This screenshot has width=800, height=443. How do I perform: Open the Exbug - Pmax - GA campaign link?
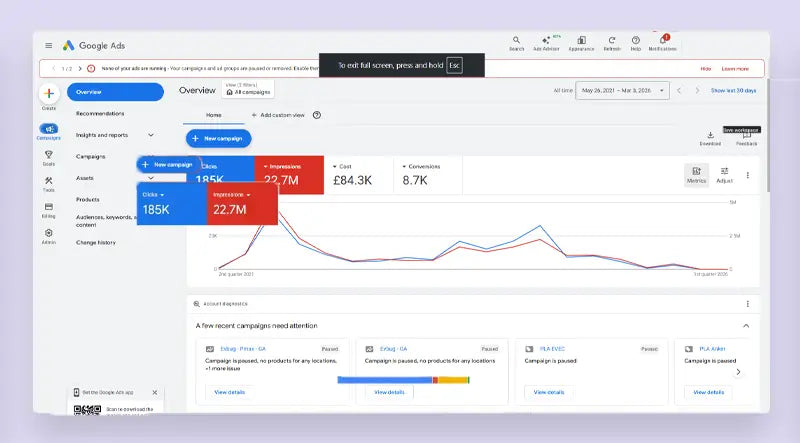pos(243,349)
